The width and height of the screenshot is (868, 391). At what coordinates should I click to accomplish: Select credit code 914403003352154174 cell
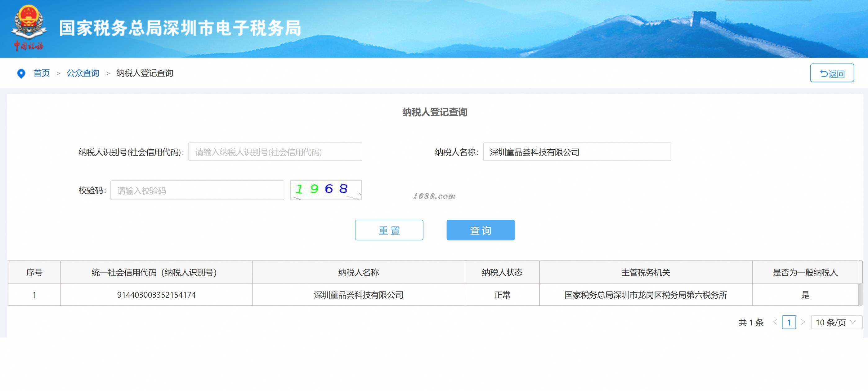coord(156,295)
